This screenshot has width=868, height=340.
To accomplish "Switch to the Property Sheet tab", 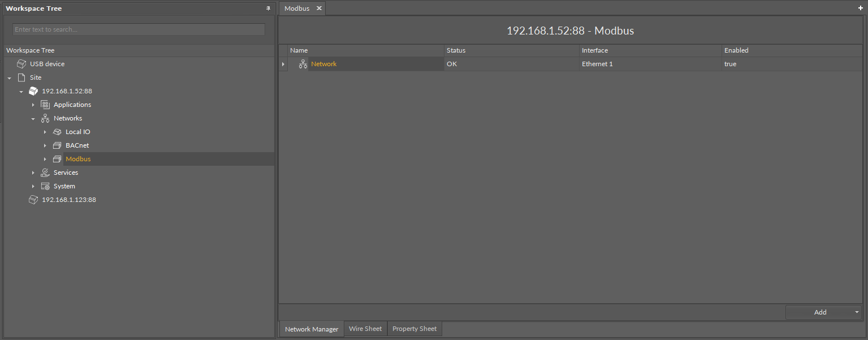I will pyautogui.click(x=414, y=329).
